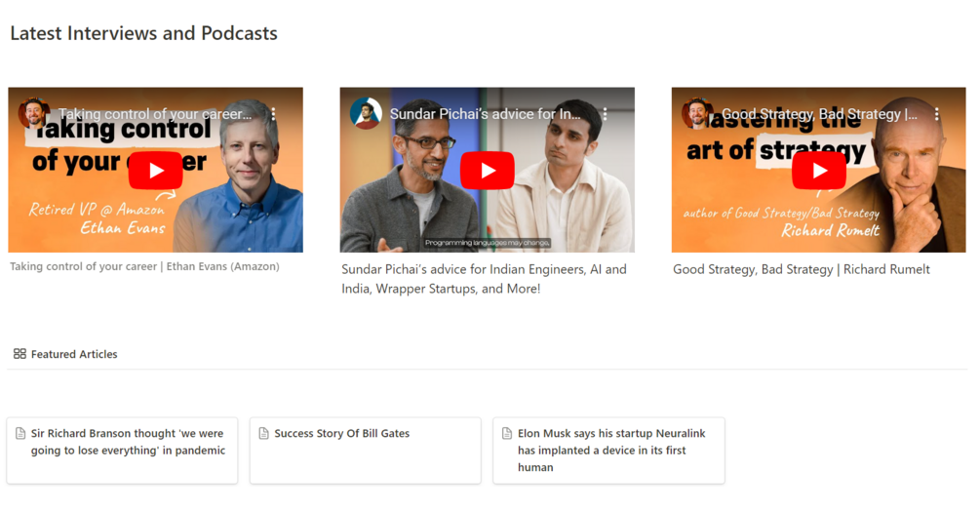Play the Ethan Evans career video
Screen dimensions: 980x511
pyautogui.click(x=156, y=170)
